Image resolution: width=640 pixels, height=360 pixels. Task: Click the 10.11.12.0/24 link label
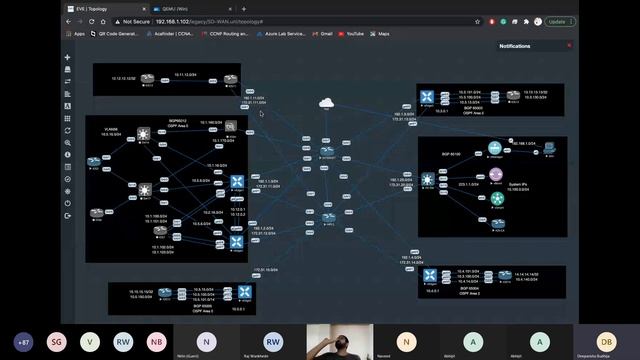(185, 75)
